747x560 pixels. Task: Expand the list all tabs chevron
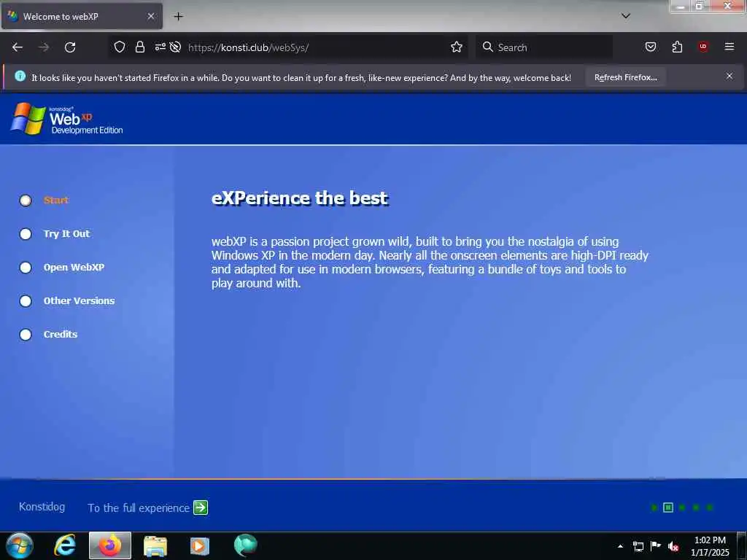coord(625,16)
